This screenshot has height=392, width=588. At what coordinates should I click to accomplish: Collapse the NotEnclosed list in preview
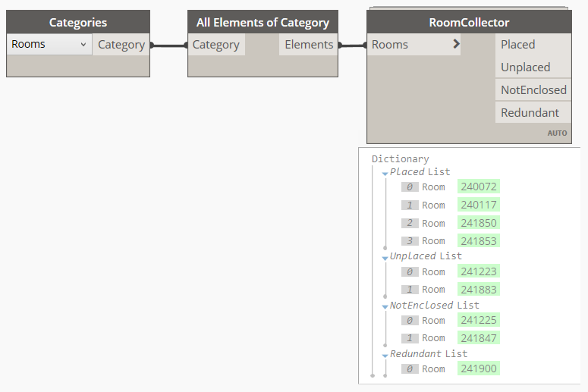pyautogui.click(x=385, y=306)
